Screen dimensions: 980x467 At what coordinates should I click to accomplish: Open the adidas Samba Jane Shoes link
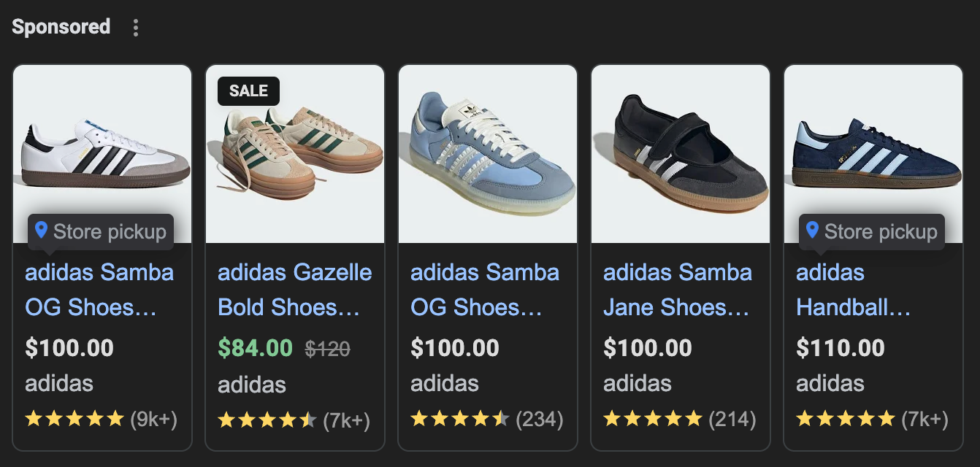click(677, 290)
